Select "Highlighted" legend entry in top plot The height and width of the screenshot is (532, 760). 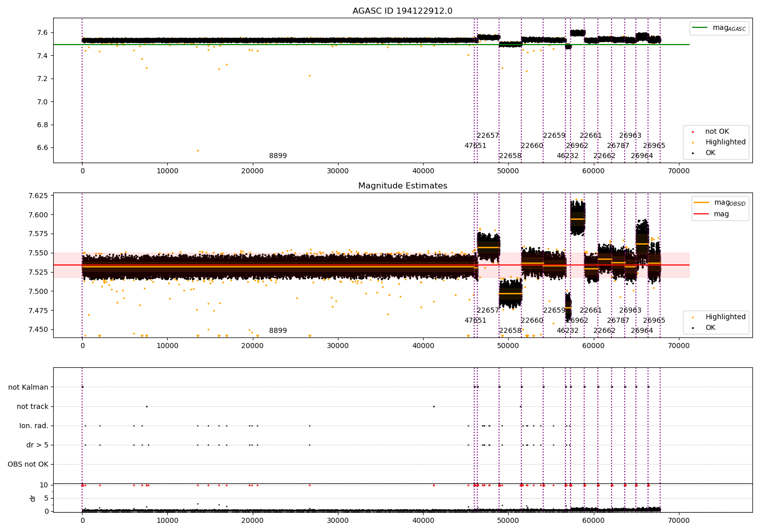click(x=726, y=142)
